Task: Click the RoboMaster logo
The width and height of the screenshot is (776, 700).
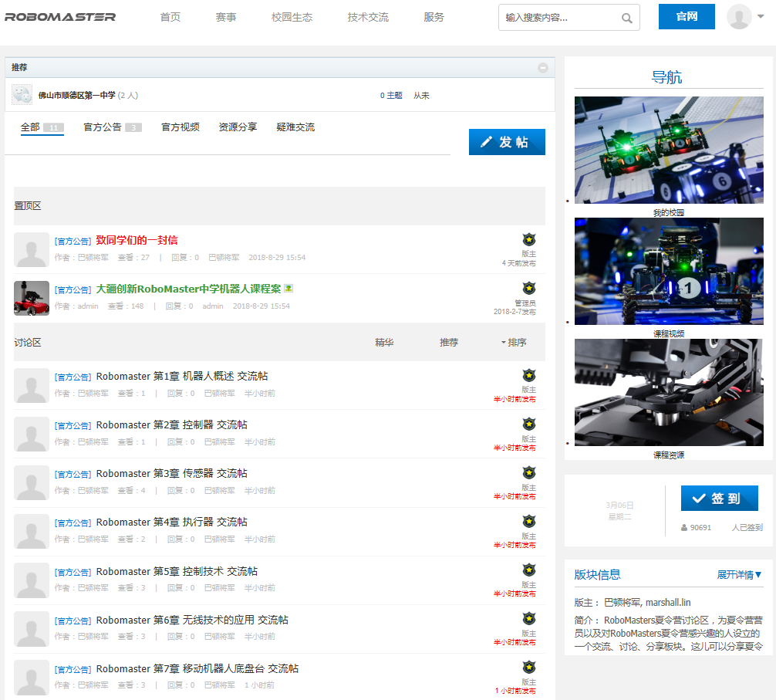Action: coord(60,17)
